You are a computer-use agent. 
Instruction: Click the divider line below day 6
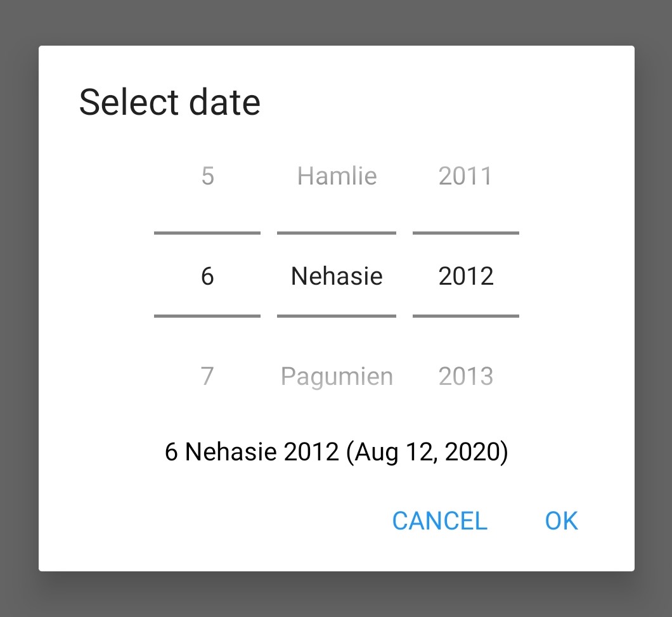[207, 316]
